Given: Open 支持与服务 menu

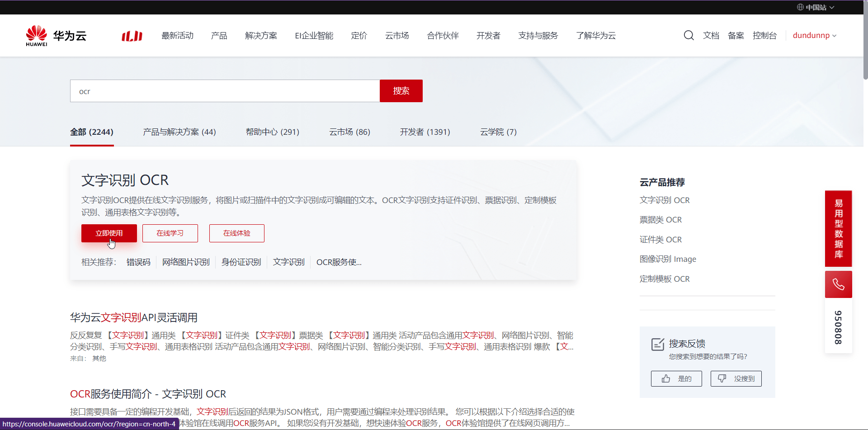Looking at the screenshot, I should (538, 35).
